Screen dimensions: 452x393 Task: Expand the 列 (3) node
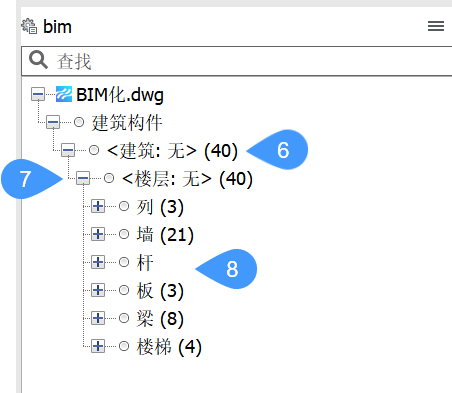98,206
